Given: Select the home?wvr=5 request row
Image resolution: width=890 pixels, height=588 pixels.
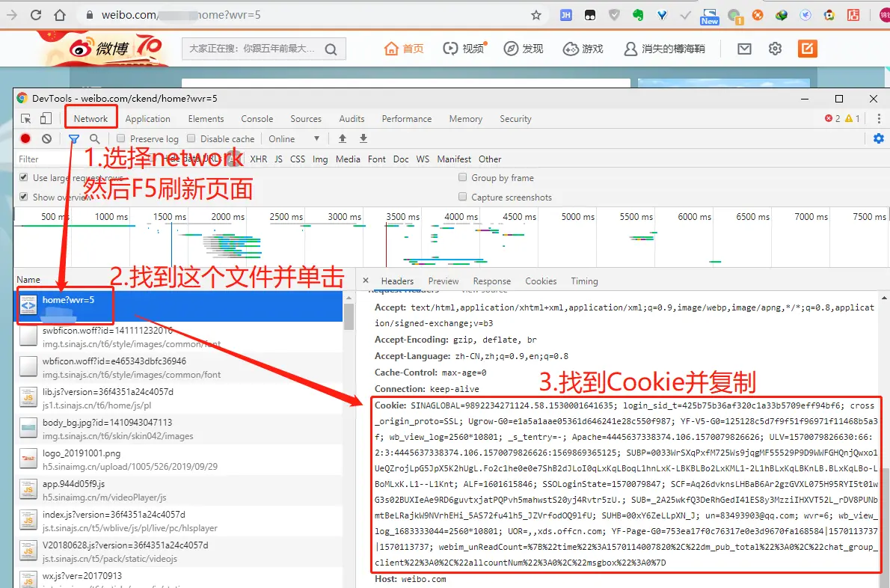Looking at the screenshot, I should tap(178, 306).
